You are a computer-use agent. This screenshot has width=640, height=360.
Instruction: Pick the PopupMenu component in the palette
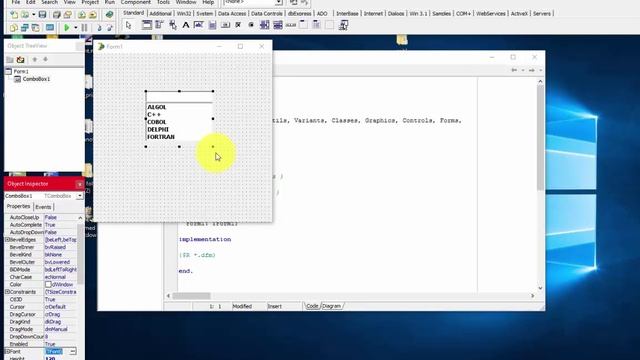click(173, 25)
